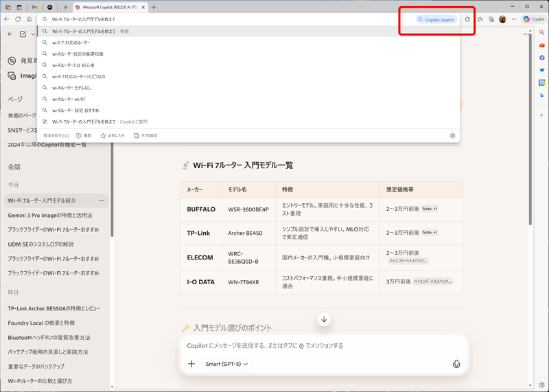Select suggestion 'wi-fi 7対応ルーターってどうなの'

(248, 76)
